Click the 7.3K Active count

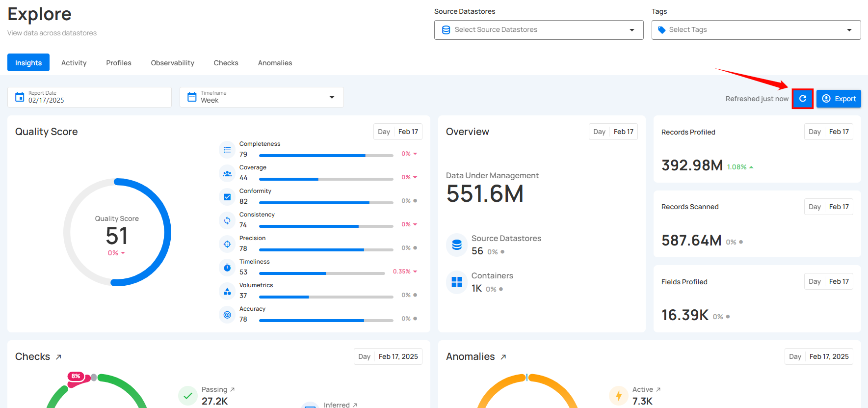pyautogui.click(x=642, y=401)
